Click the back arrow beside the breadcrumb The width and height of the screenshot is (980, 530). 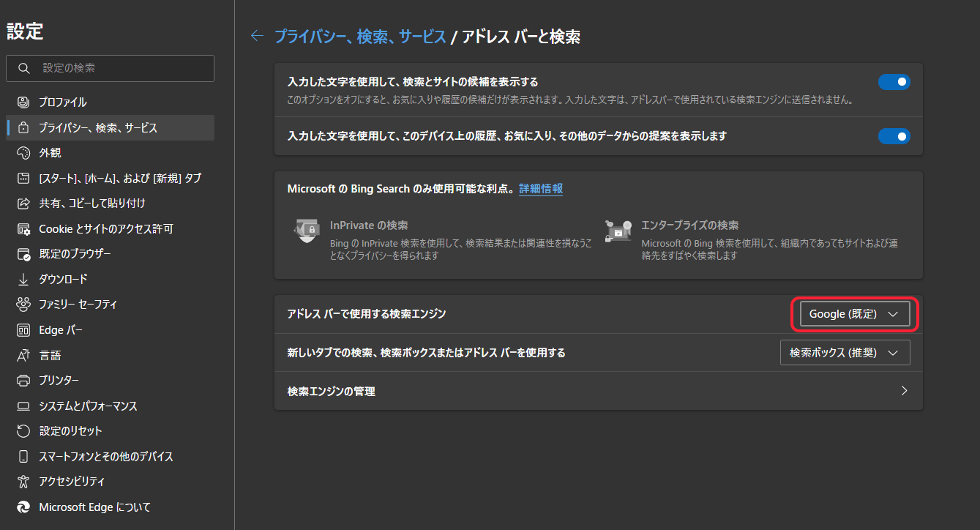[x=256, y=36]
